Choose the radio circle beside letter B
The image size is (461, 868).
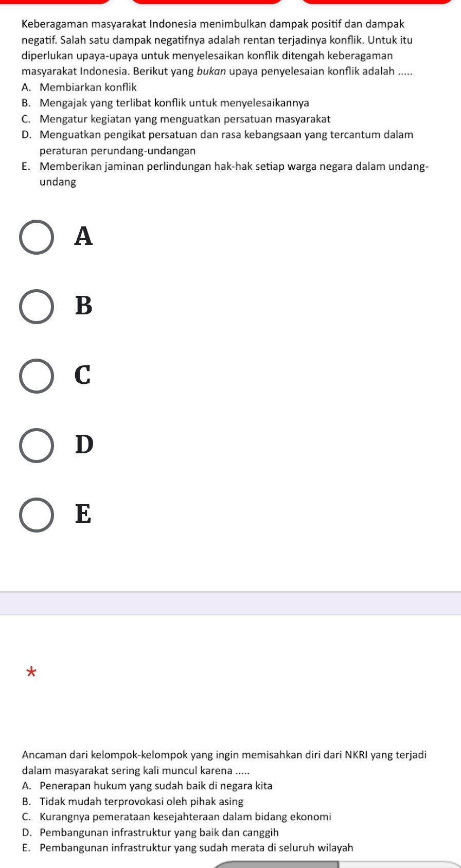pos(37,307)
